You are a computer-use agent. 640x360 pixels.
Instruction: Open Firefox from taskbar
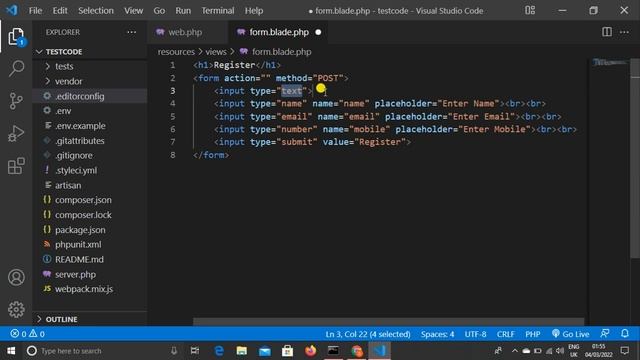tap(310, 351)
